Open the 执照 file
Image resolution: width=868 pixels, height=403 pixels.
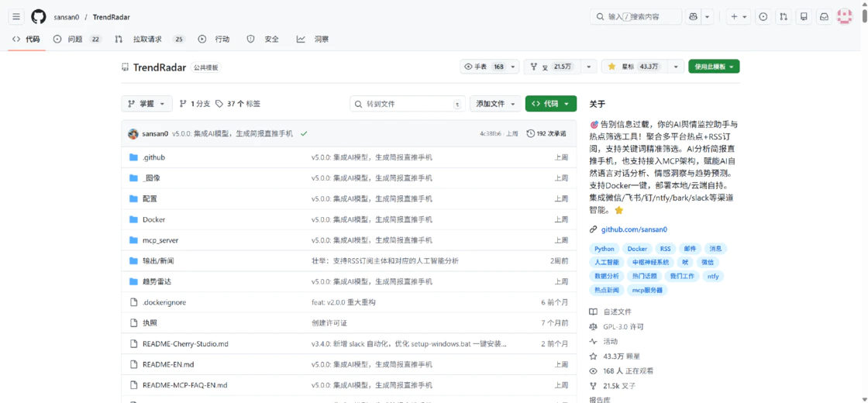click(x=150, y=322)
